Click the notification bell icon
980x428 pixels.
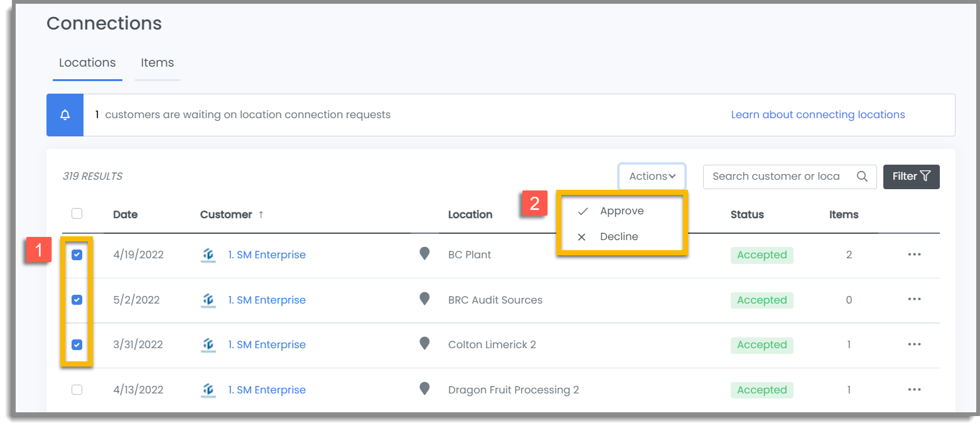(65, 115)
